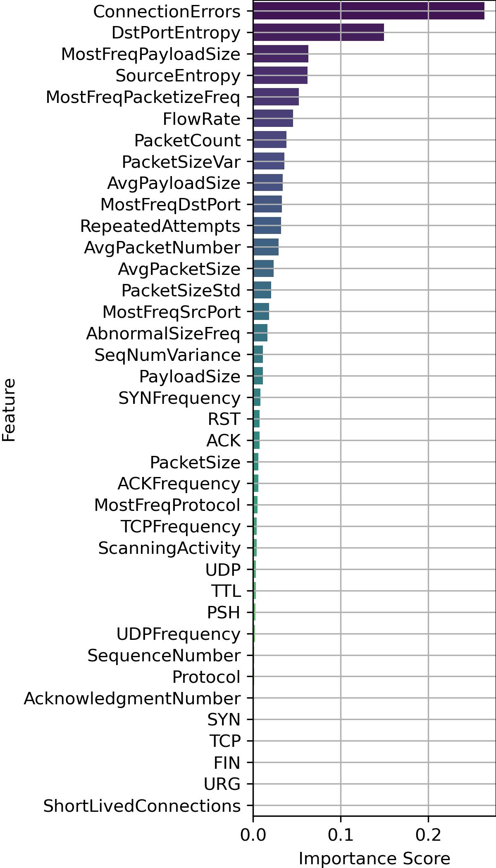
Task: Click the PacketSizeVar feature label
Action: [181, 162]
